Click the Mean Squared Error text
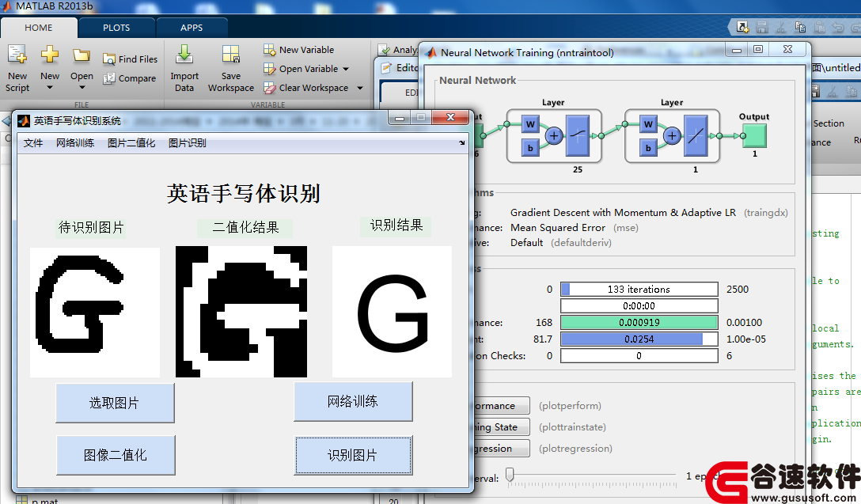Image resolution: width=861 pixels, height=504 pixels. click(558, 228)
